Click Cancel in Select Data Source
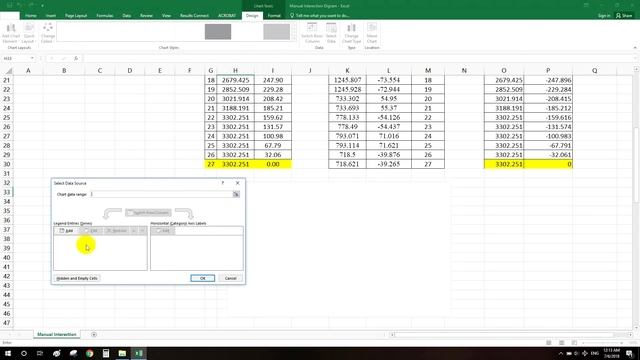Viewport: 640px width, 360px height. tap(230, 278)
